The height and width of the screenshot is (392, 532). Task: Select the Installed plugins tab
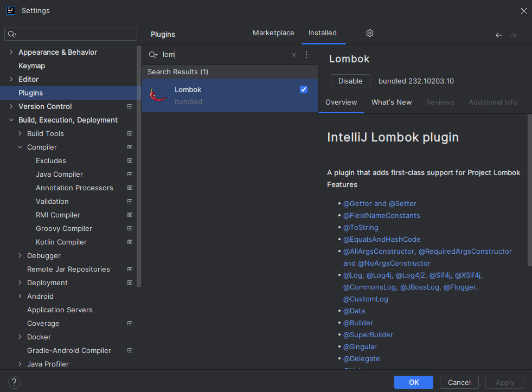[x=323, y=33]
